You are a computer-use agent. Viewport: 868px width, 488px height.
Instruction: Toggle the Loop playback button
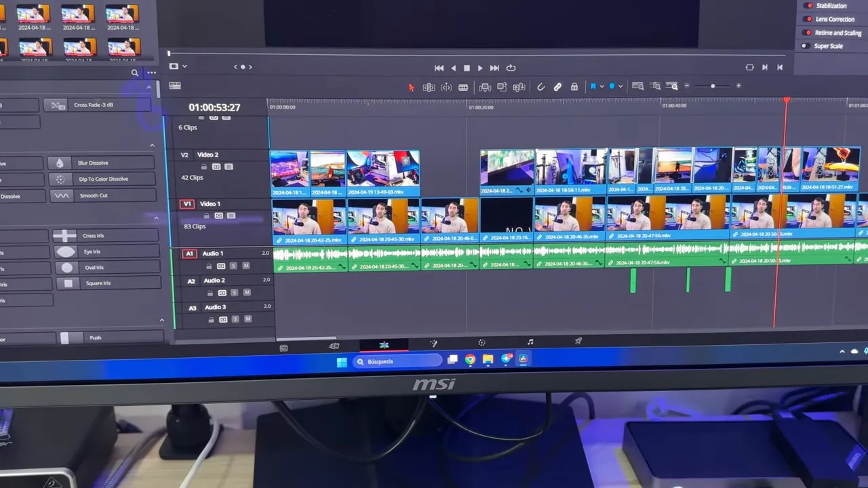511,68
